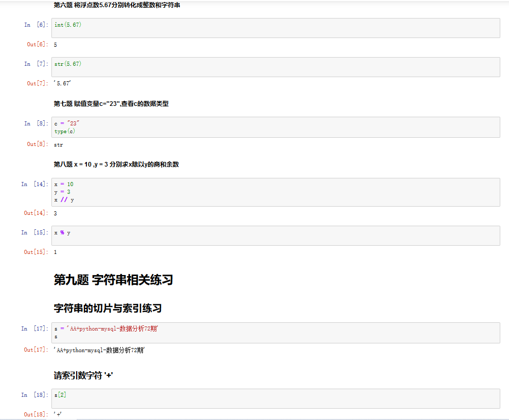Image resolution: width=509 pixels, height=420 pixels.
Task: Click the output value '5.67'
Action: [x=62, y=83]
